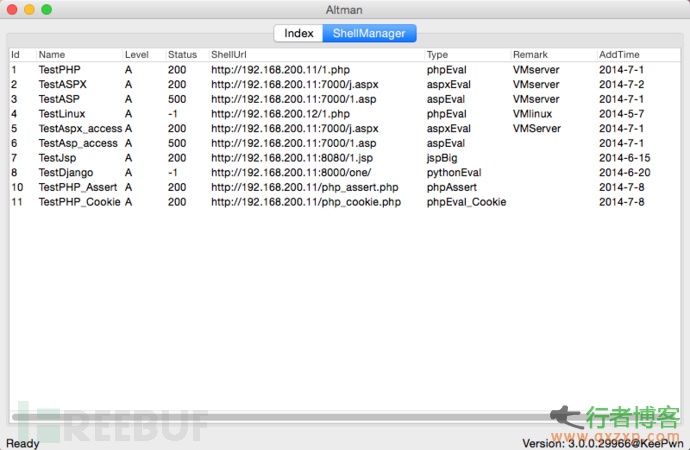
Task: Click the VMlinux remark cell
Action: pos(532,113)
